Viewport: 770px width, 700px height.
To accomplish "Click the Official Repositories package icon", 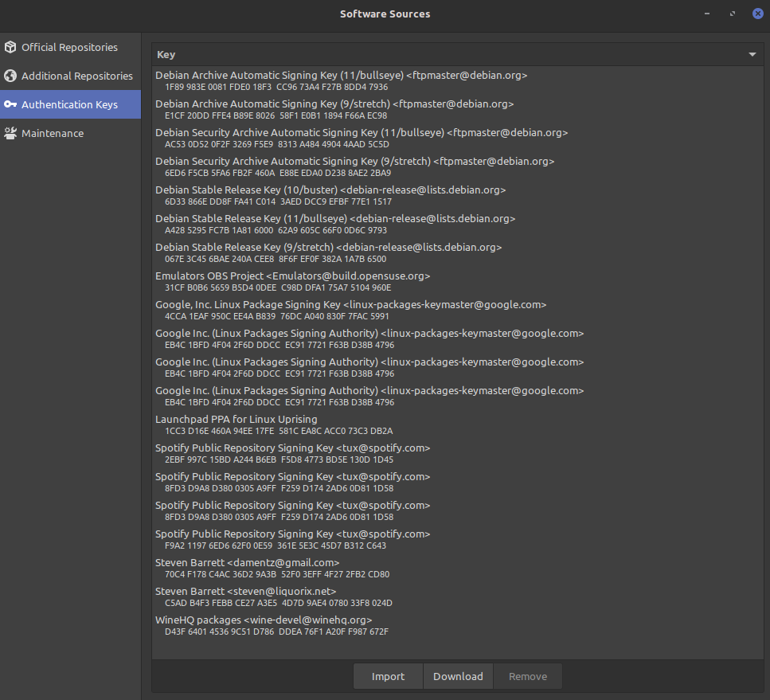I will click(x=10, y=47).
